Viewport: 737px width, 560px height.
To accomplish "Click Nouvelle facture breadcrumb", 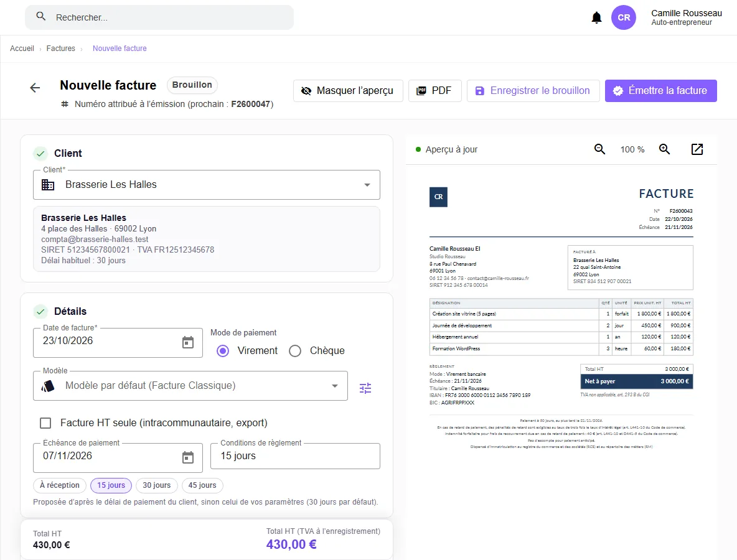I will 120,49.
